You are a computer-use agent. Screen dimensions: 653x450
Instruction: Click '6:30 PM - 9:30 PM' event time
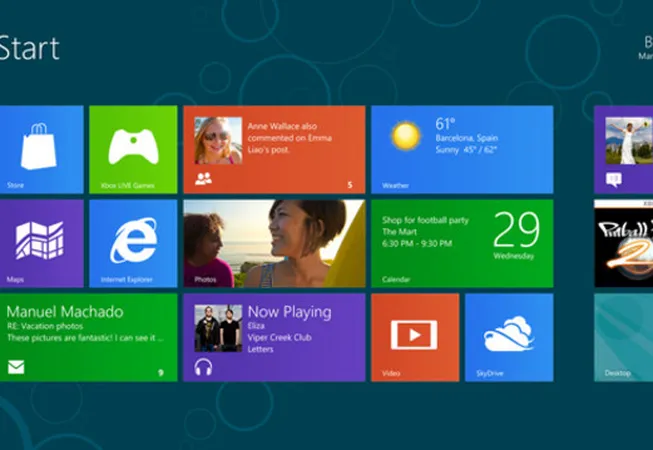click(x=417, y=244)
